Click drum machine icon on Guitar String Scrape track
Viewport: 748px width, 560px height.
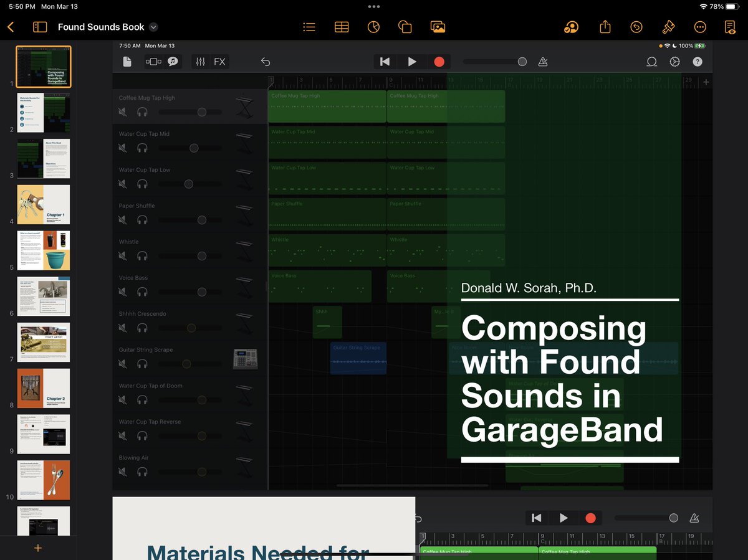click(x=244, y=358)
